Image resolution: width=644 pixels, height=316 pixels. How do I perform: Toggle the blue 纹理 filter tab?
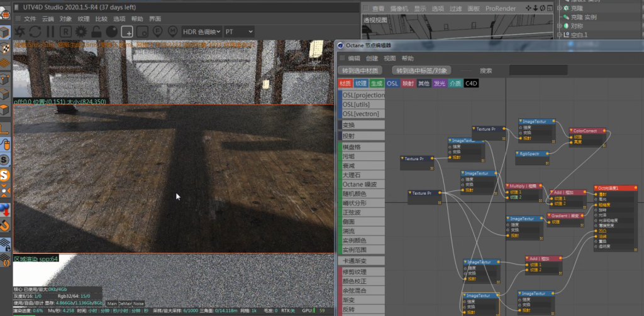tap(361, 84)
